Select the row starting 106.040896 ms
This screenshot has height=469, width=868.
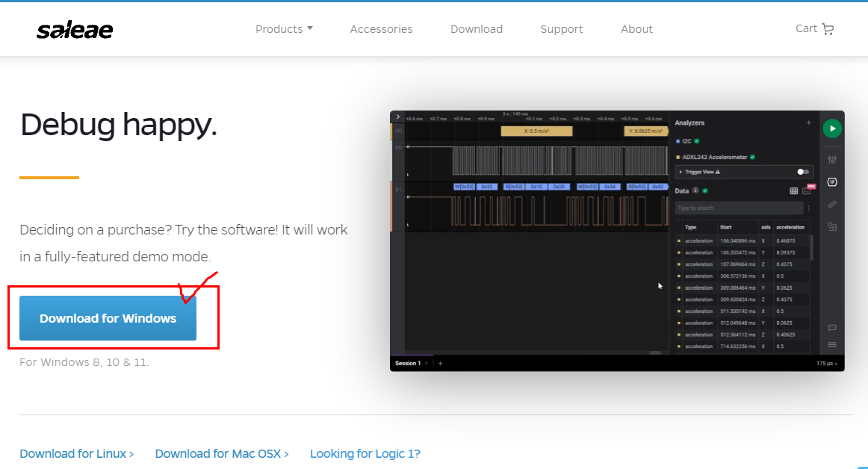pyautogui.click(x=743, y=241)
